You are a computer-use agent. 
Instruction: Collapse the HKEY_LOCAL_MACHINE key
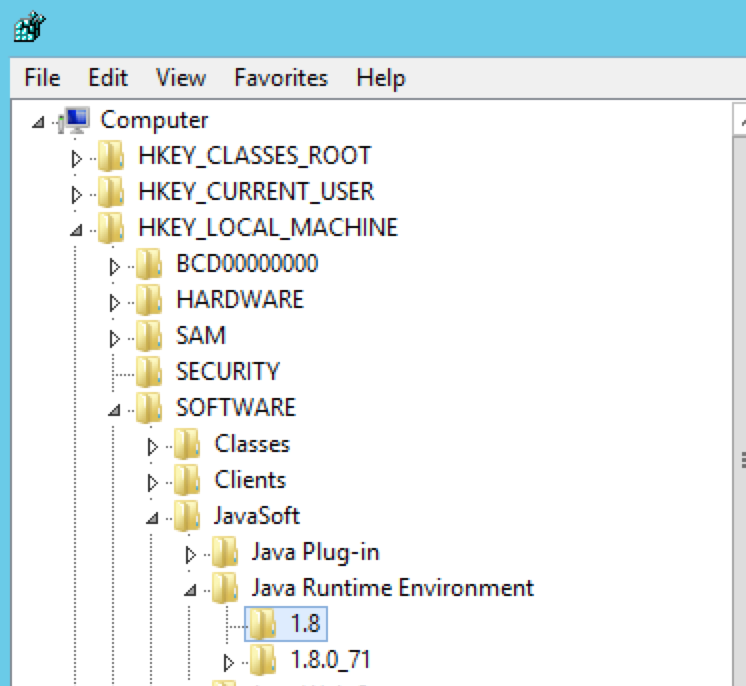(76, 230)
